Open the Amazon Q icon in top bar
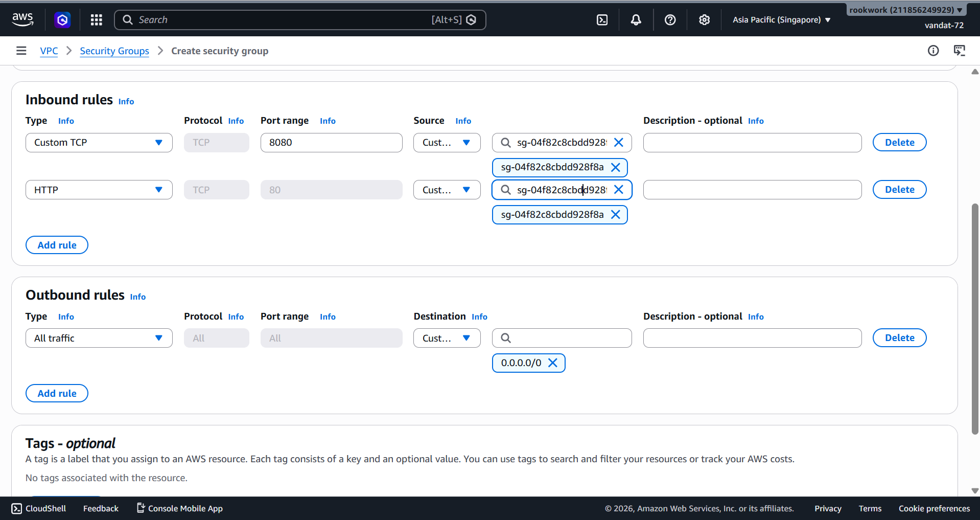Image resolution: width=980 pixels, height=520 pixels. [62, 20]
